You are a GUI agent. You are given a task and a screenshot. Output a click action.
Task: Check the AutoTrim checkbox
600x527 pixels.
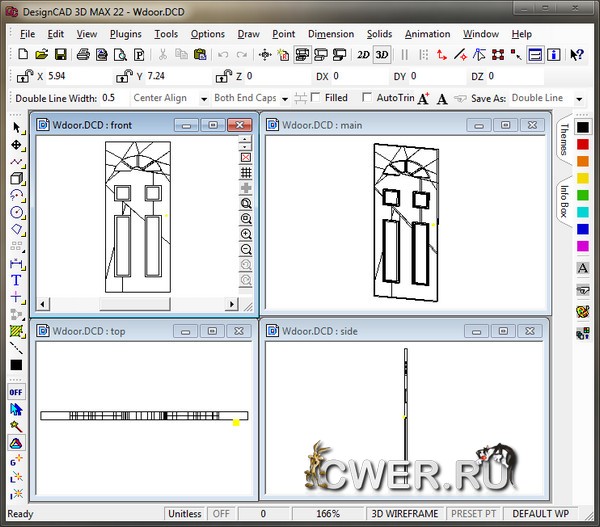tap(367, 98)
